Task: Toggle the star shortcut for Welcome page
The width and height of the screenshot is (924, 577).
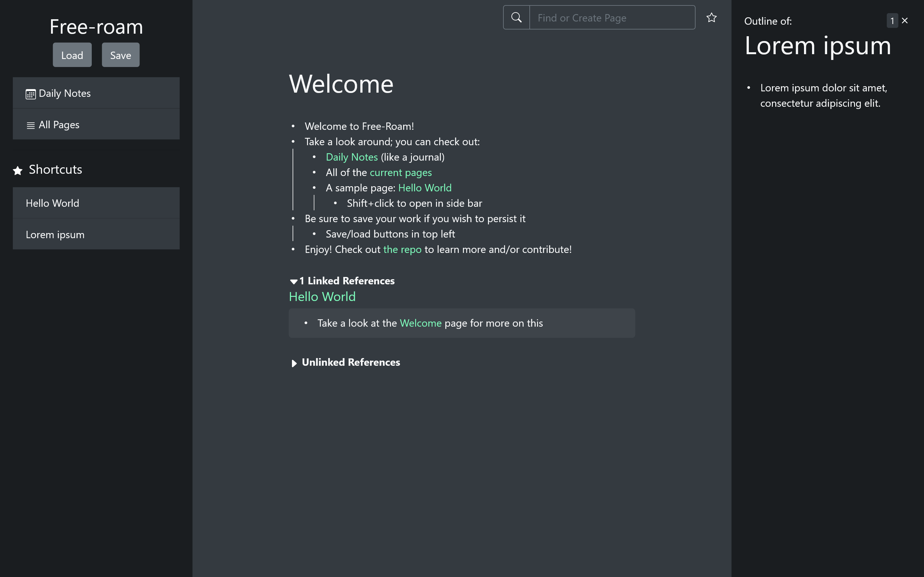Action: pyautogui.click(x=711, y=18)
